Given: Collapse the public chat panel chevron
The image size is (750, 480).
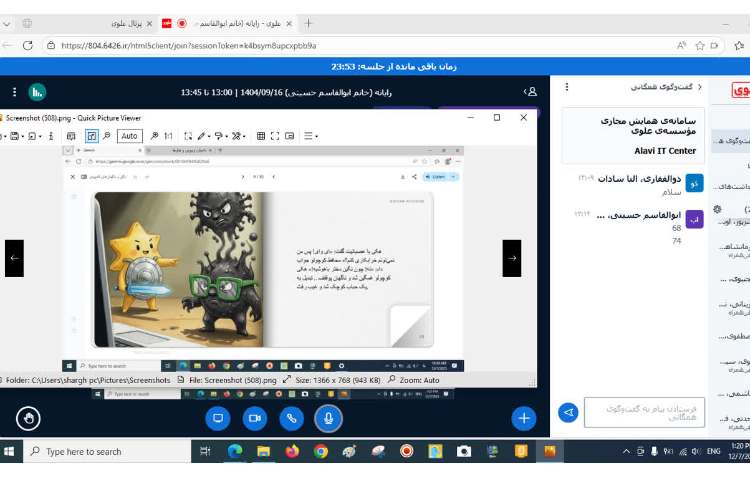Looking at the screenshot, I should tap(699, 87).
